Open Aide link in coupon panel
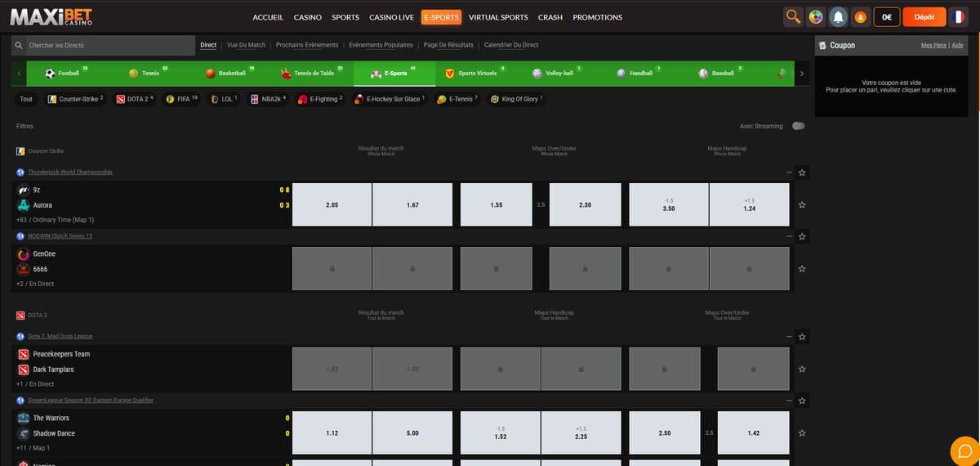980x466 pixels. pos(957,45)
